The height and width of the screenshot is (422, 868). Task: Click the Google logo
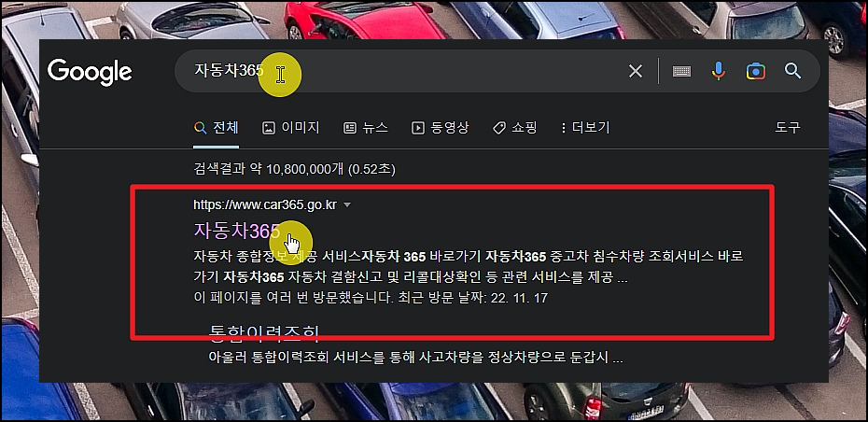[x=90, y=72]
